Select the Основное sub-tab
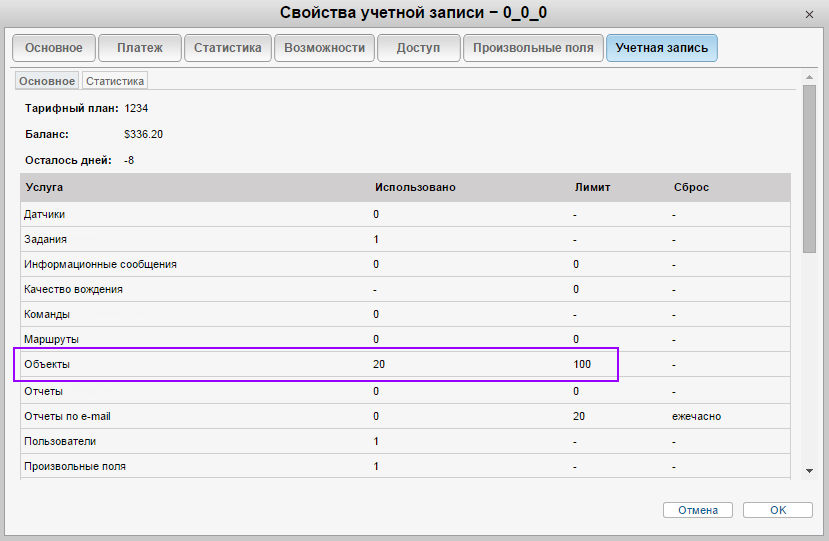This screenshot has width=829, height=541. click(x=46, y=81)
